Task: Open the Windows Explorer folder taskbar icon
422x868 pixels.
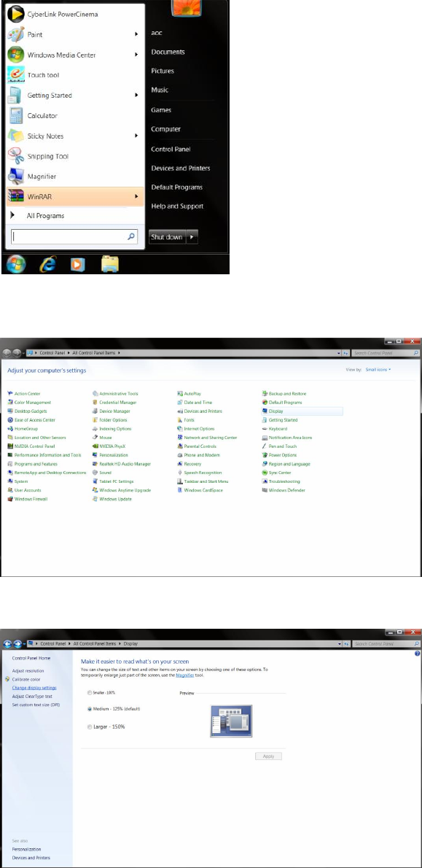Action: click(110, 265)
